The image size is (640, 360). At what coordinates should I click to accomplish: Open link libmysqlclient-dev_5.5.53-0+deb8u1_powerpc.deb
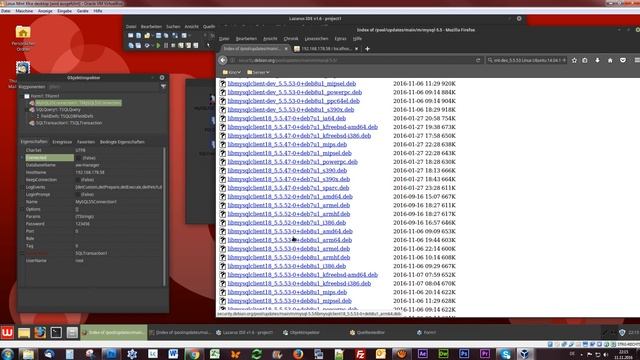(295, 92)
